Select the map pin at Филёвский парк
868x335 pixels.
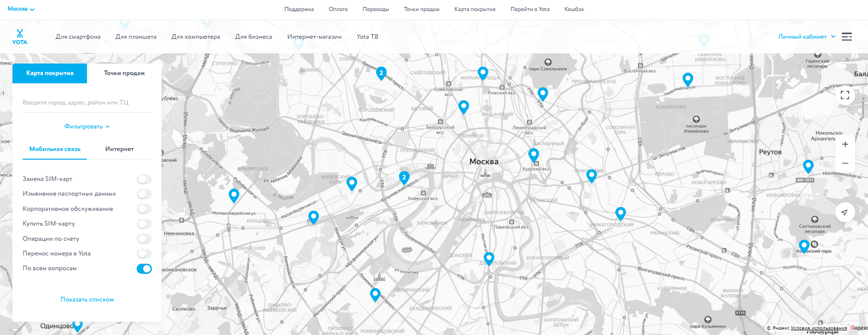[352, 184]
